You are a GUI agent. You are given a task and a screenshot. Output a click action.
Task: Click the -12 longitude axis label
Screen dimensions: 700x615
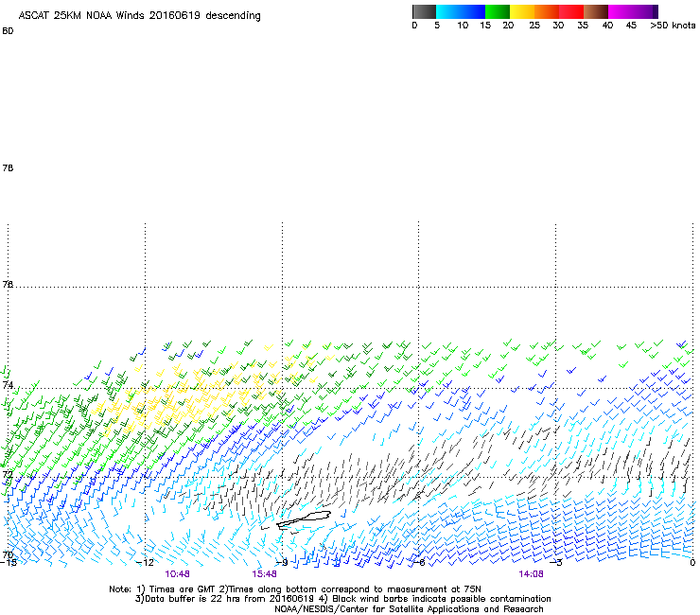click(x=145, y=562)
